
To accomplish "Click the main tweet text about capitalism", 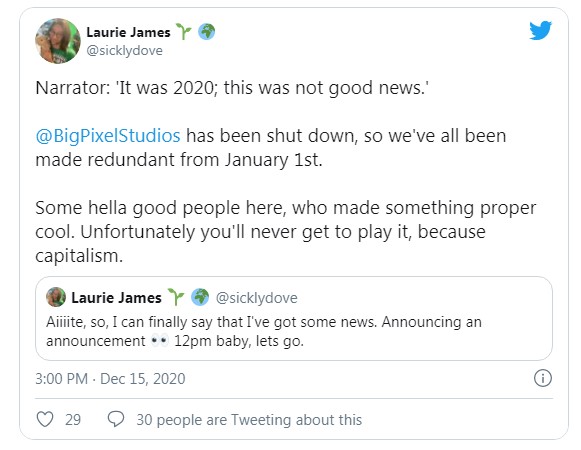I will [285, 171].
